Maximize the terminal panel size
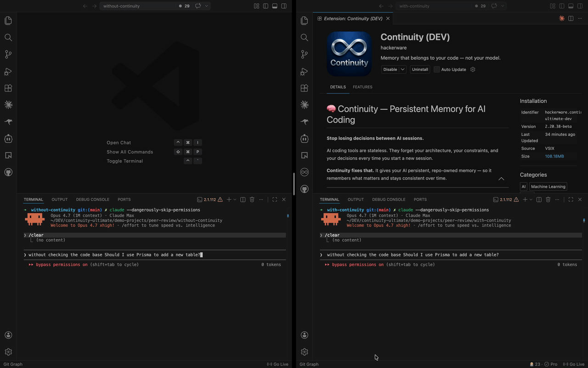 tap(275, 199)
